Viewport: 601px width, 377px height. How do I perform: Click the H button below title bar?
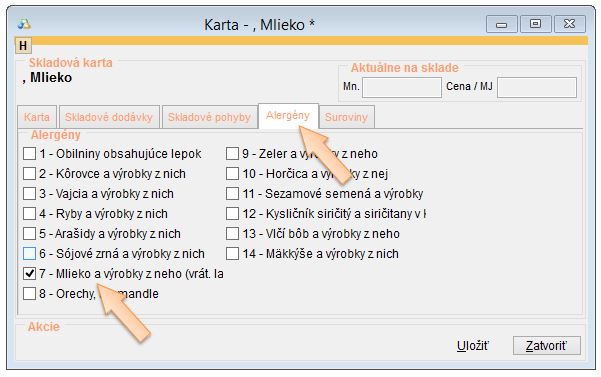pos(23,46)
